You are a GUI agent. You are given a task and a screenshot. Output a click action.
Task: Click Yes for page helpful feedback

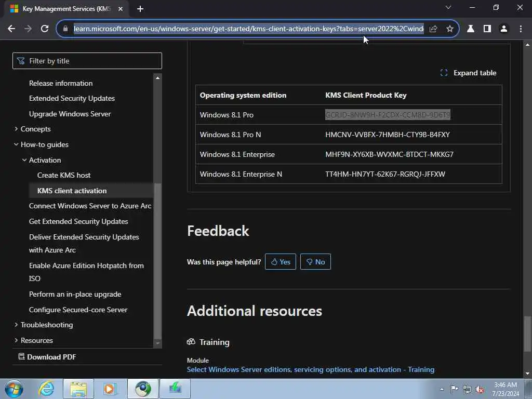point(280,262)
